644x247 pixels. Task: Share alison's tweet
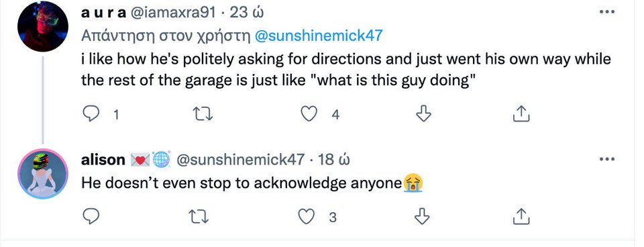[x=522, y=216]
